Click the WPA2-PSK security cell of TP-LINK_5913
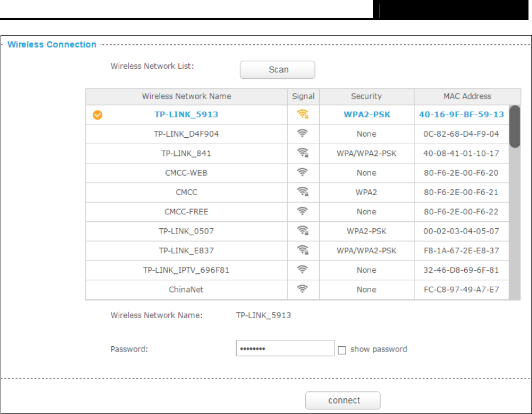This screenshot has width=532, height=414. [367, 114]
